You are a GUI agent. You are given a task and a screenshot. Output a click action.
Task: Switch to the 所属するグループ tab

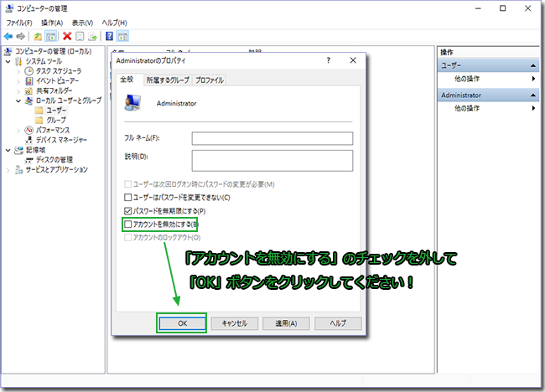[168, 80]
